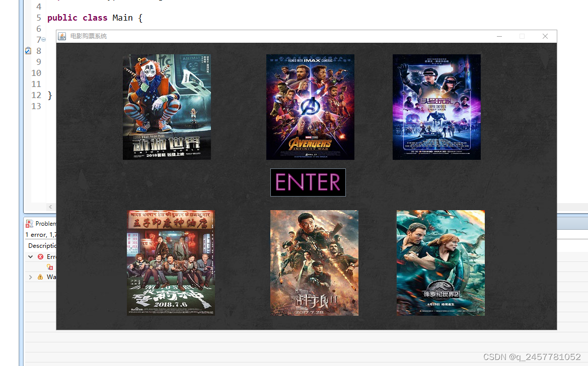The width and height of the screenshot is (588, 366).
Task: Click the 'public class Main' code line
Action: point(95,18)
